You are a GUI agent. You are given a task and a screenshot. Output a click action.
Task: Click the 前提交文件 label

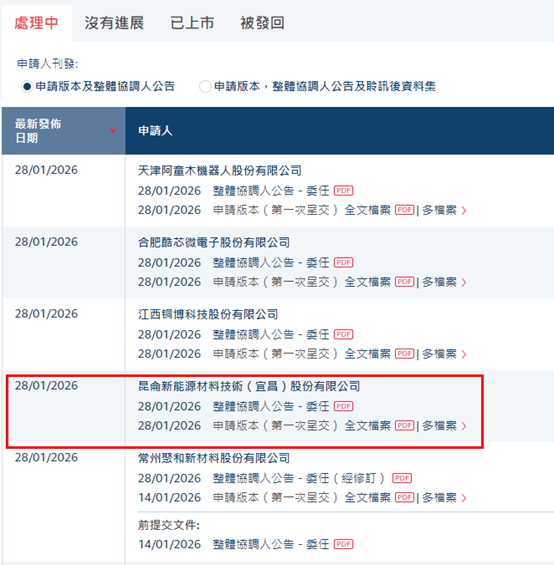tap(169, 525)
